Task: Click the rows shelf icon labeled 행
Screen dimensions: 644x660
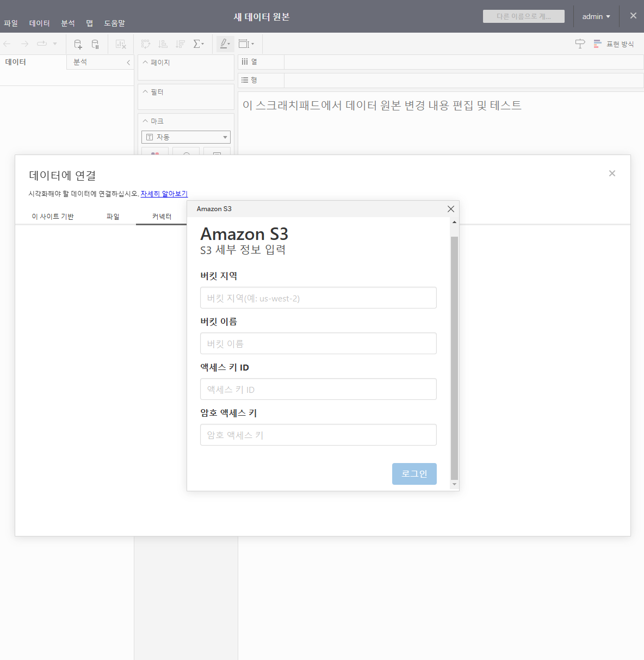Action: point(245,80)
